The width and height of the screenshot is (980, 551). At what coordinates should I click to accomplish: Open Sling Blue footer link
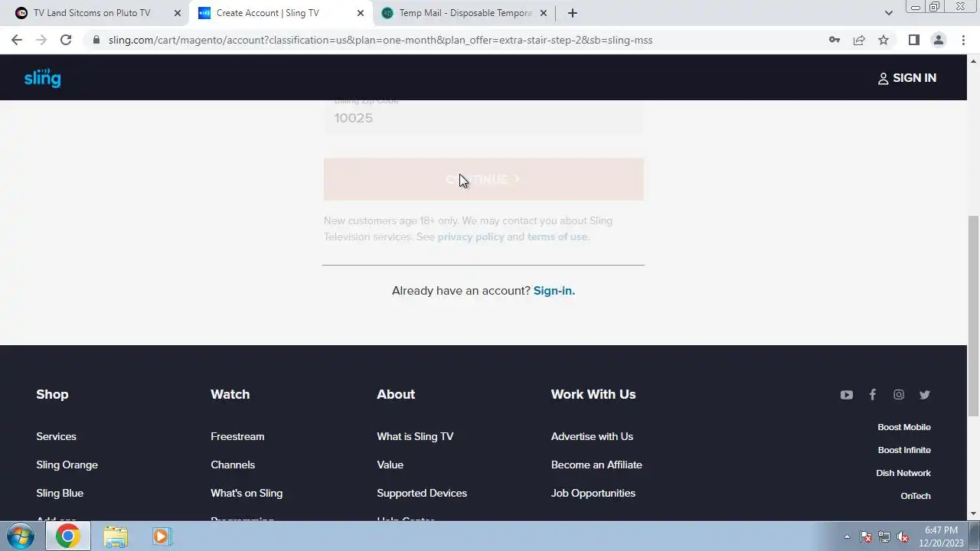[60, 493]
